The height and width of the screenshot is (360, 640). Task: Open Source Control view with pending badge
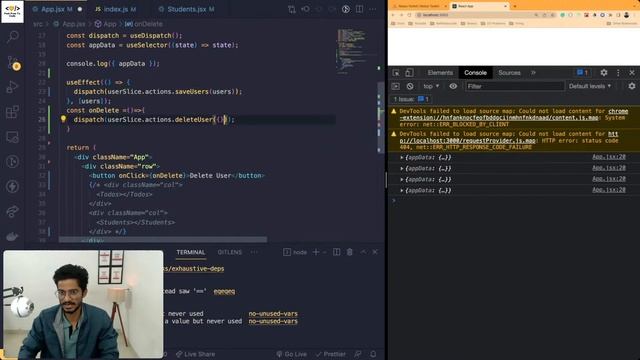click(13, 63)
